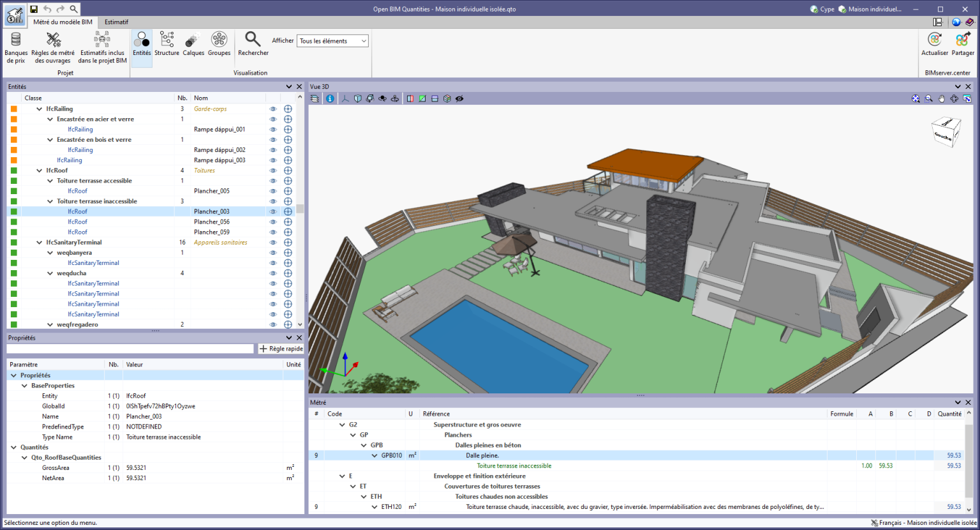Close the Entités panel
Viewport: 980px width, 530px height.
pyautogui.click(x=299, y=86)
